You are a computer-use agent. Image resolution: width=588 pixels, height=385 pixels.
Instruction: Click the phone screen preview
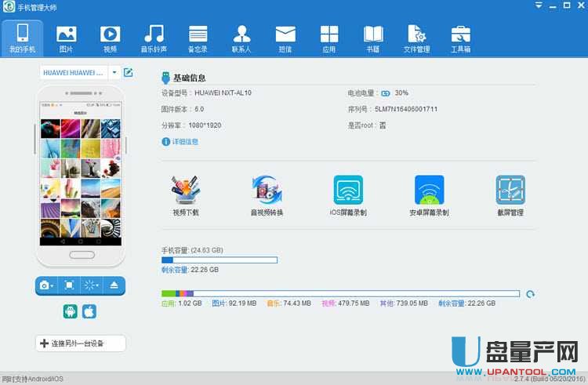point(81,173)
